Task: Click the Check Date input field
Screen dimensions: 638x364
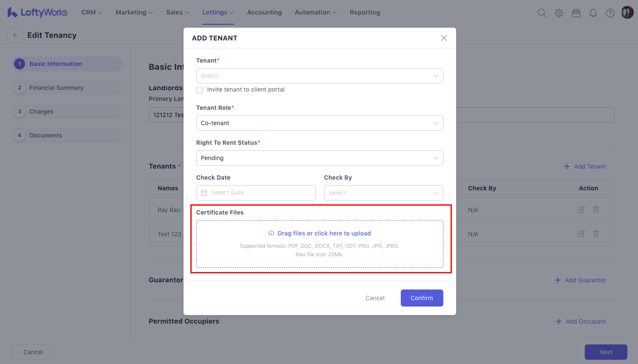Action: [256, 193]
